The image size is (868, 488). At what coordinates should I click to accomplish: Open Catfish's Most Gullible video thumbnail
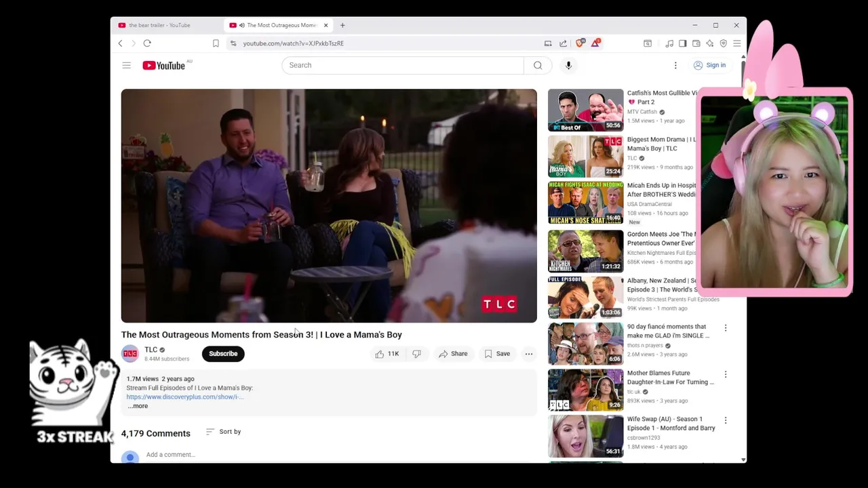[585, 110]
